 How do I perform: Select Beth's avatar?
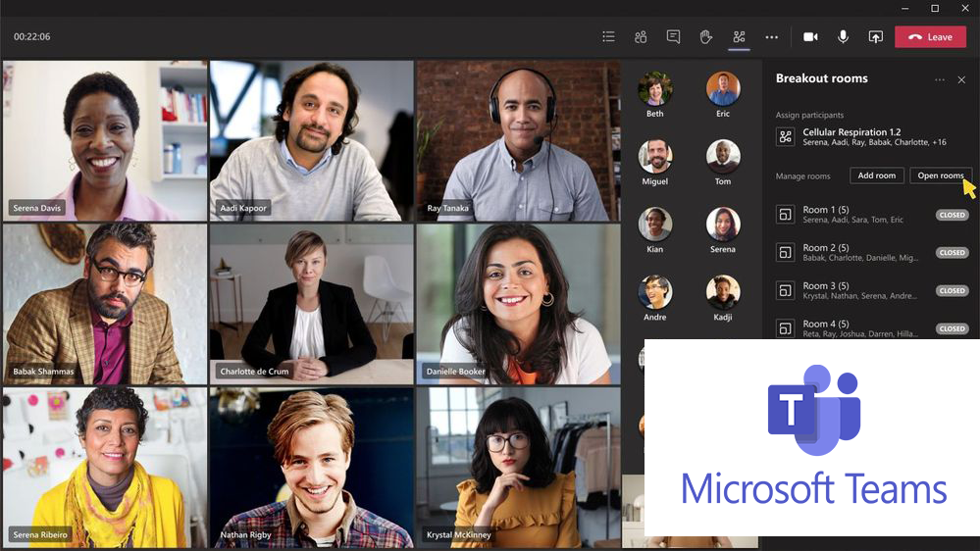[x=655, y=88]
